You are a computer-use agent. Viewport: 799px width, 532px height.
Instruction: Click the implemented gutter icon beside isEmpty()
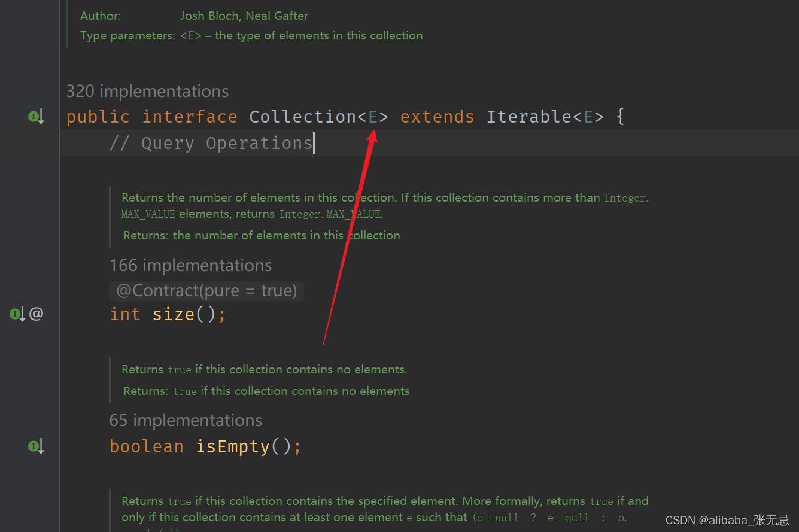point(36,446)
